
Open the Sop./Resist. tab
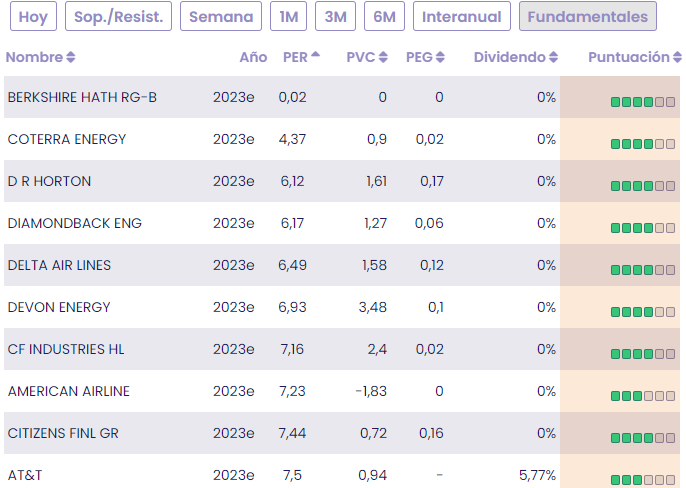[x=119, y=17]
